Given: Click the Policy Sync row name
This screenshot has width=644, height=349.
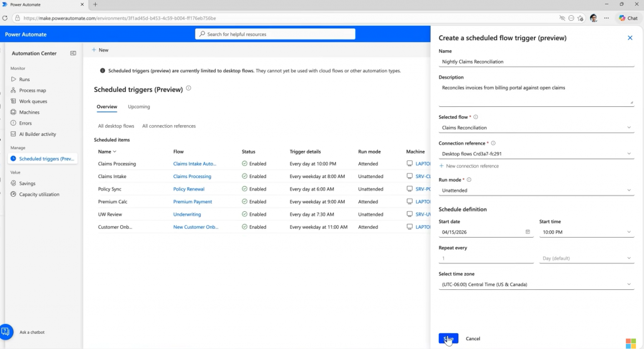Looking at the screenshot, I should pos(109,189).
